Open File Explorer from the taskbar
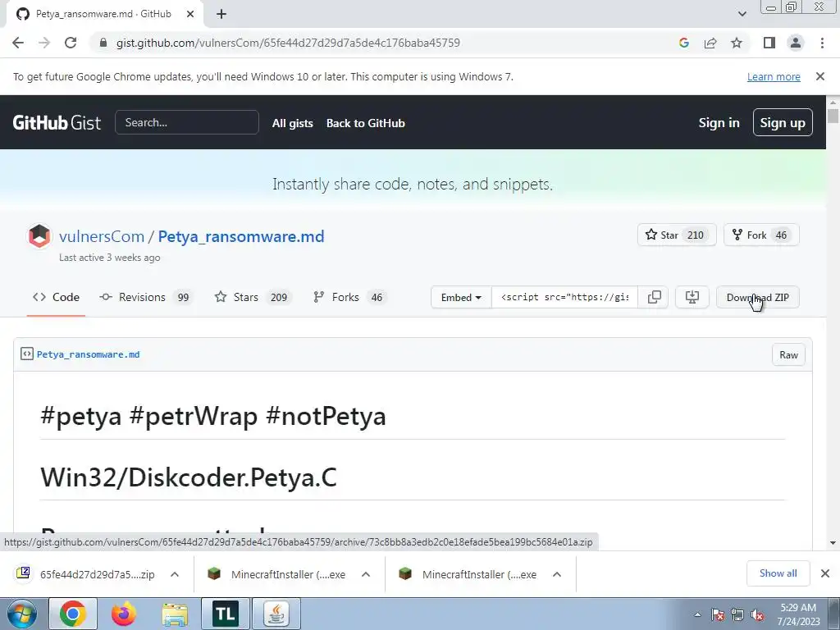This screenshot has height=630, width=840. pos(175,615)
